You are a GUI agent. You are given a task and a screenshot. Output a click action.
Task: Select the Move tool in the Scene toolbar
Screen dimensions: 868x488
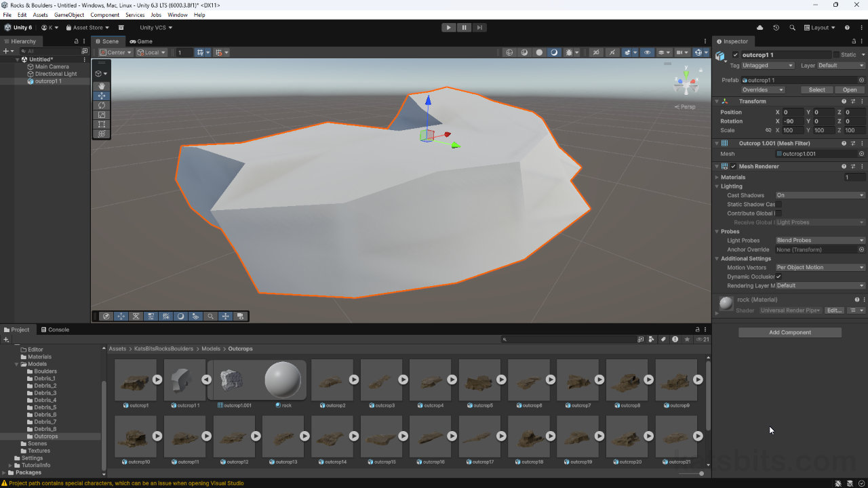coord(101,96)
